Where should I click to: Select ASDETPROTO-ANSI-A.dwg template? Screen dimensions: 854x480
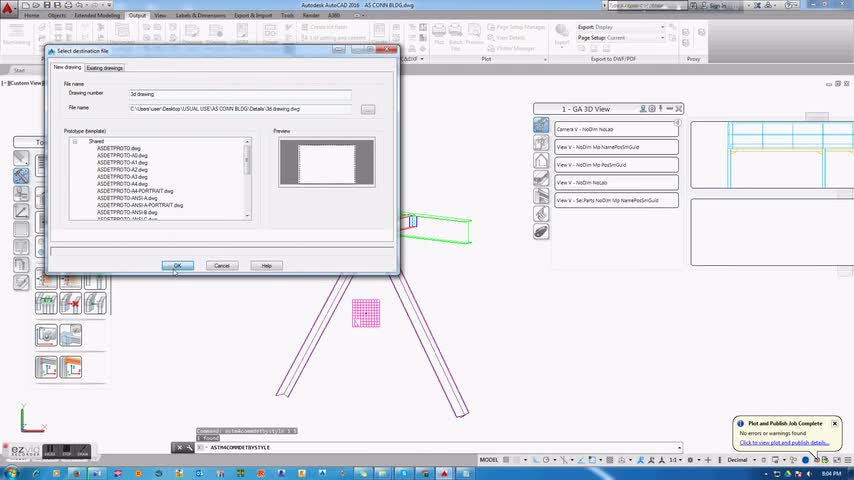click(127, 198)
